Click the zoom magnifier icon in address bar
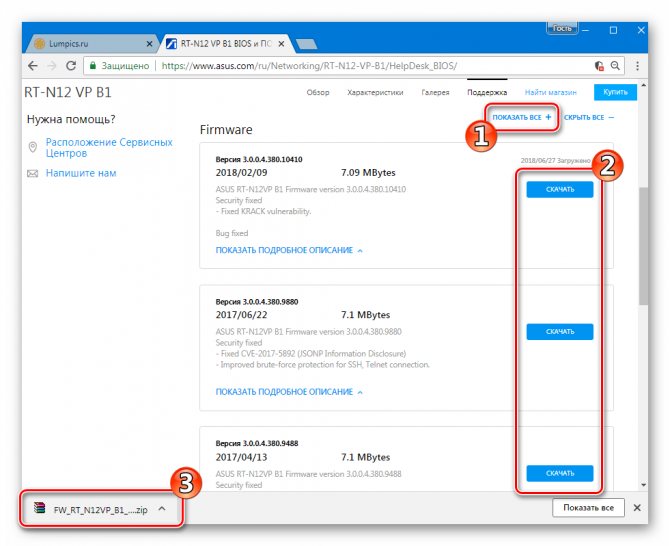This screenshot has width=670, height=546. point(615,66)
